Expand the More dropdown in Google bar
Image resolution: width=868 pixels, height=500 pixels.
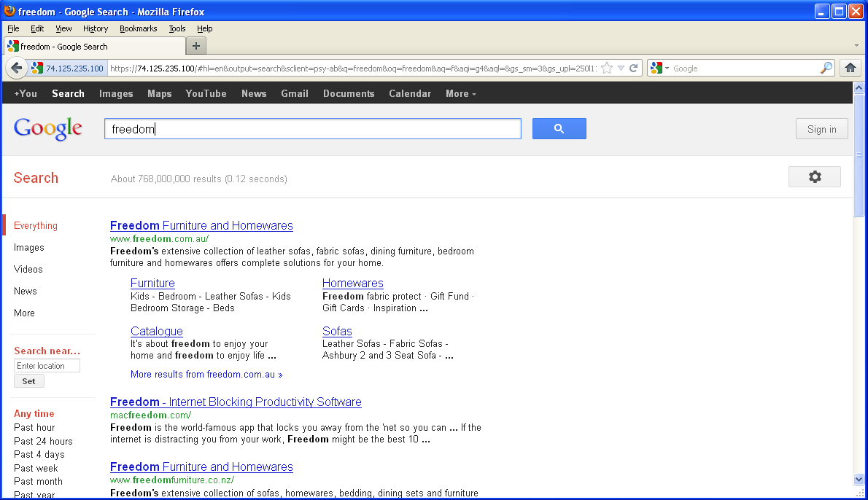click(460, 93)
